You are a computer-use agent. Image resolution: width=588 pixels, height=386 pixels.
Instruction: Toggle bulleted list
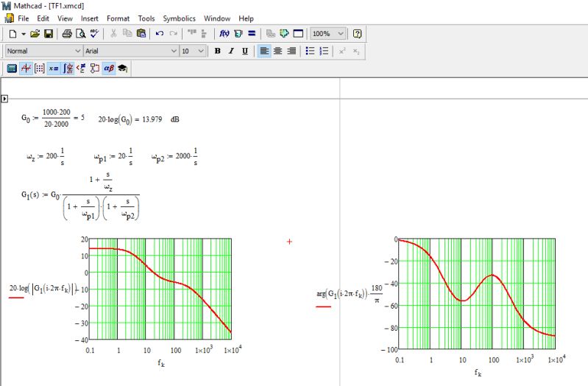pyautogui.click(x=310, y=51)
